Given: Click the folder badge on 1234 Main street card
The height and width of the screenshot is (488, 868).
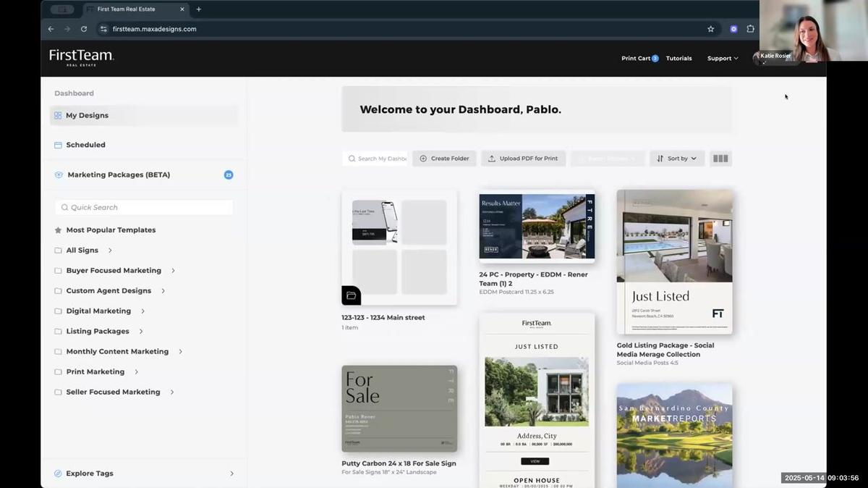Looking at the screenshot, I should click(x=351, y=295).
